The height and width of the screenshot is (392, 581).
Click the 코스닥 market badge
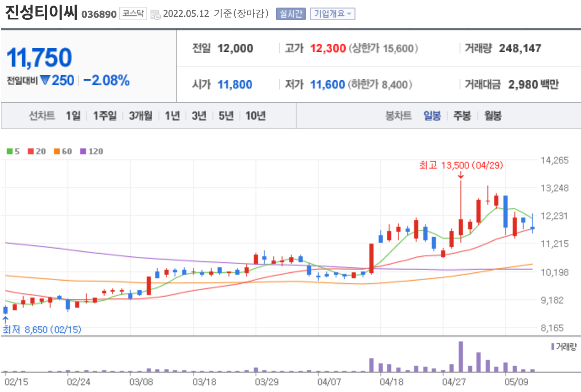point(133,14)
